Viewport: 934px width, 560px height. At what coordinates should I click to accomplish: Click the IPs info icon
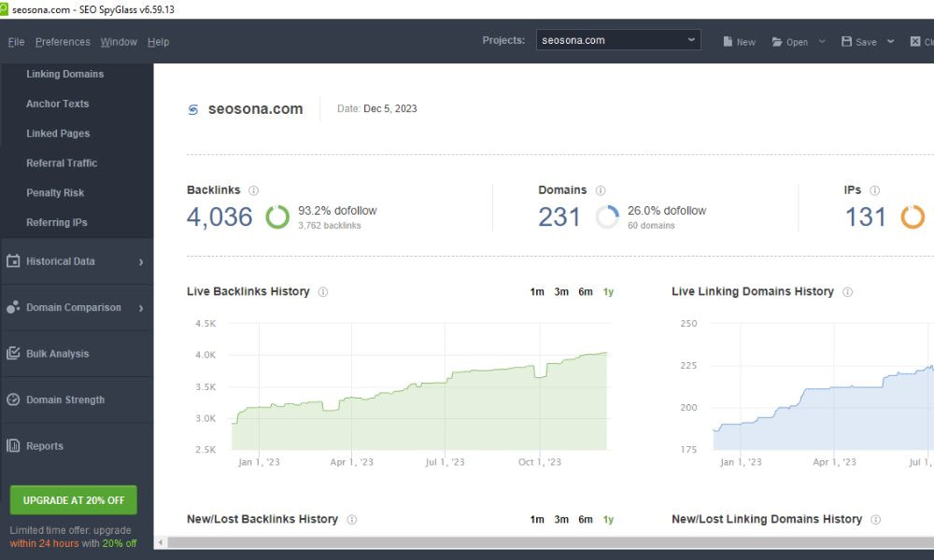pos(874,190)
